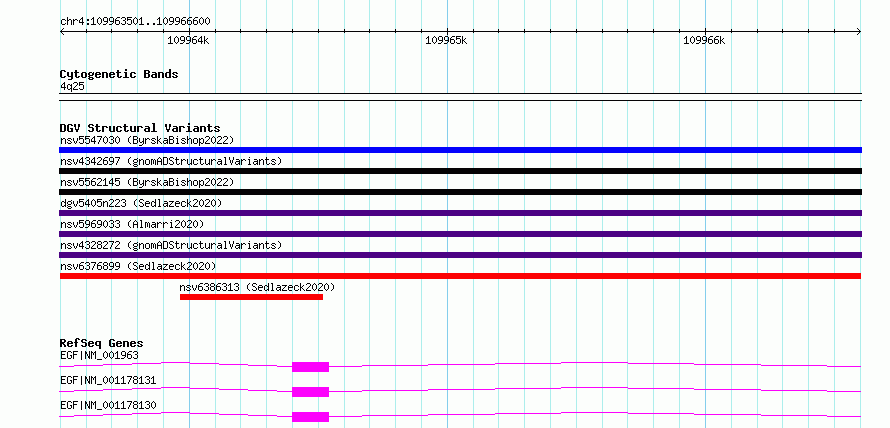Select nsv5547030 (ByrskaBishop2022) label
This screenshot has width=890, height=428.
[x=147, y=140]
